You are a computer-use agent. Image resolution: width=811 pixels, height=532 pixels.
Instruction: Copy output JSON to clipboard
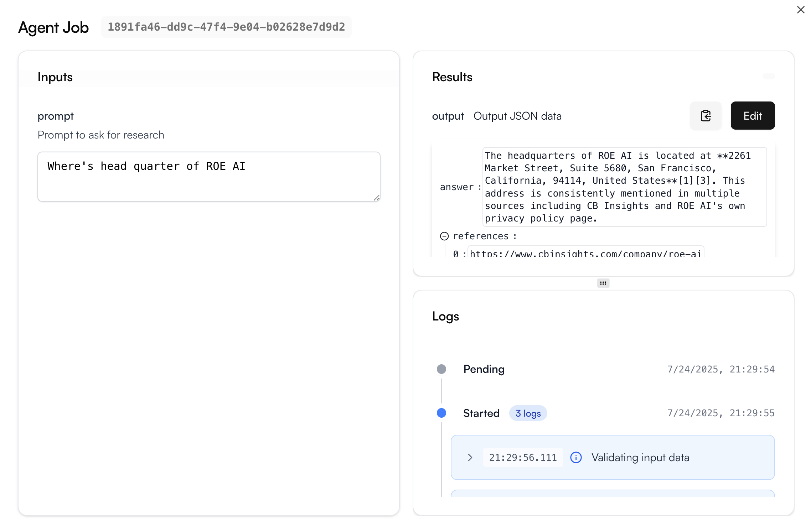706,116
